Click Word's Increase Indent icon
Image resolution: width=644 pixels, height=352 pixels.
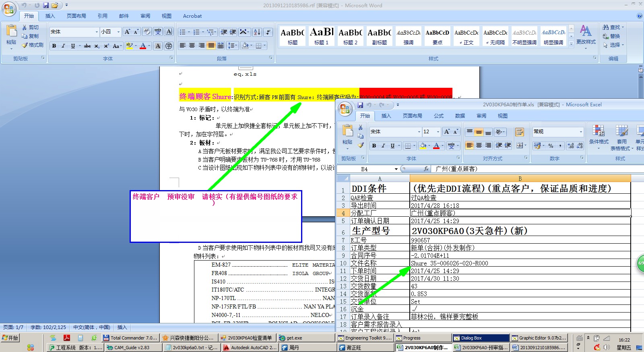pyautogui.click(x=233, y=32)
